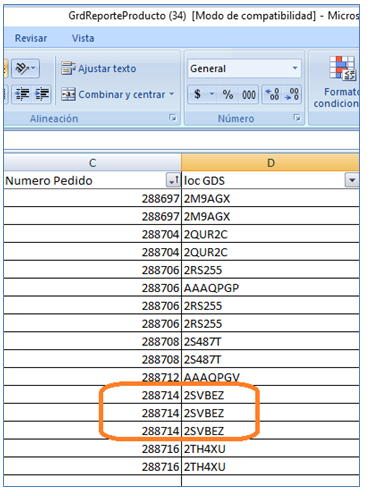The height and width of the screenshot is (496, 372).
Task: Select column C header
Action: pos(93,163)
